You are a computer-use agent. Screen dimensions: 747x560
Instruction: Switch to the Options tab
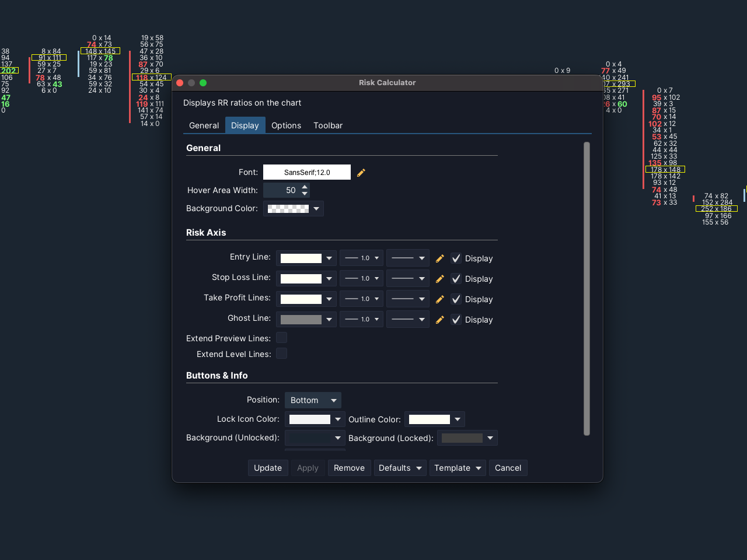pos(286,125)
